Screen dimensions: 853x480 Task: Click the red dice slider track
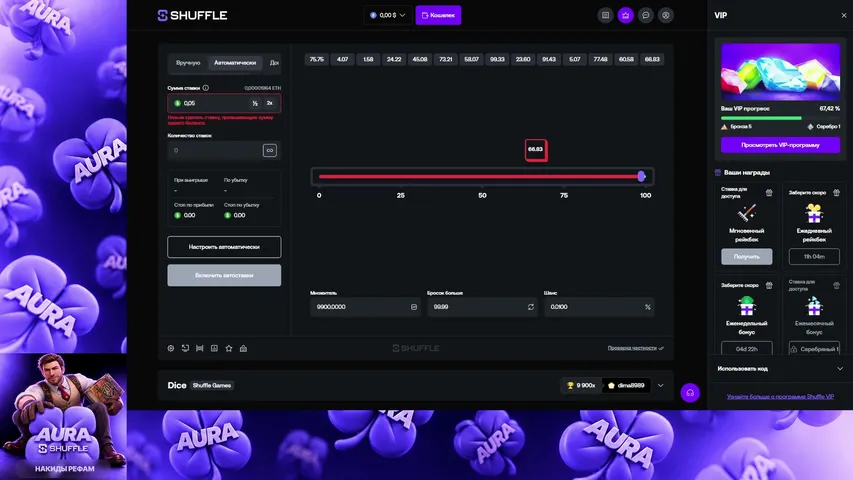coord(479,176)
